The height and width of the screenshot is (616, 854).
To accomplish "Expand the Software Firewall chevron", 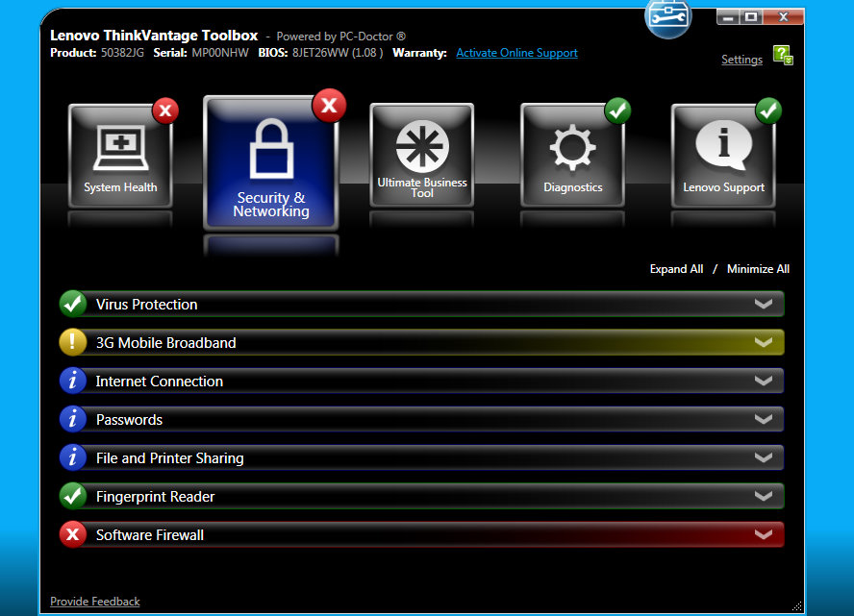I will 764,534.
